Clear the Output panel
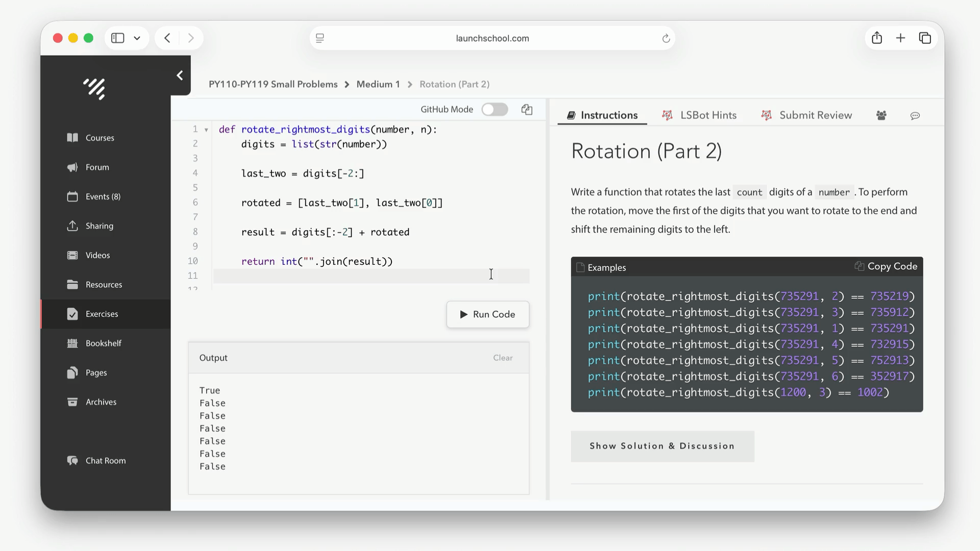980x551 pixels. (x=502, y=358)
